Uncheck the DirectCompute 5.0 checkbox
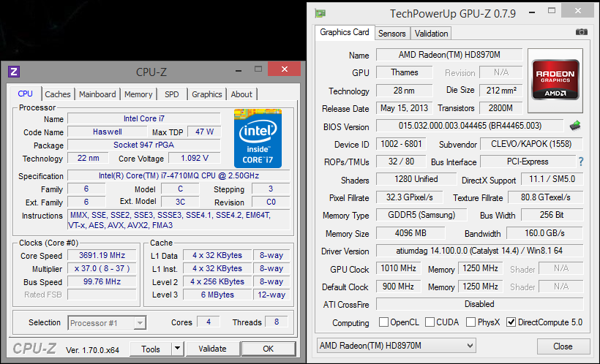 point(511,322)
